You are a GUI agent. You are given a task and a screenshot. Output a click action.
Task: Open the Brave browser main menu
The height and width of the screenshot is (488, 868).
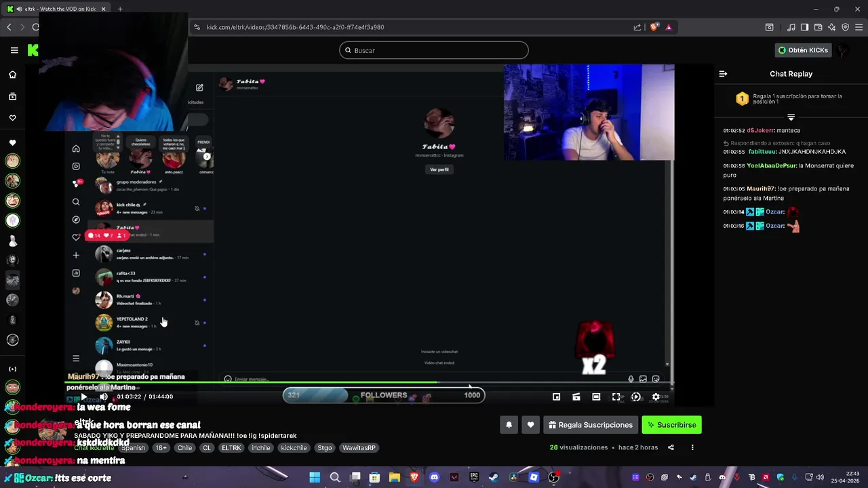[859, 27]
